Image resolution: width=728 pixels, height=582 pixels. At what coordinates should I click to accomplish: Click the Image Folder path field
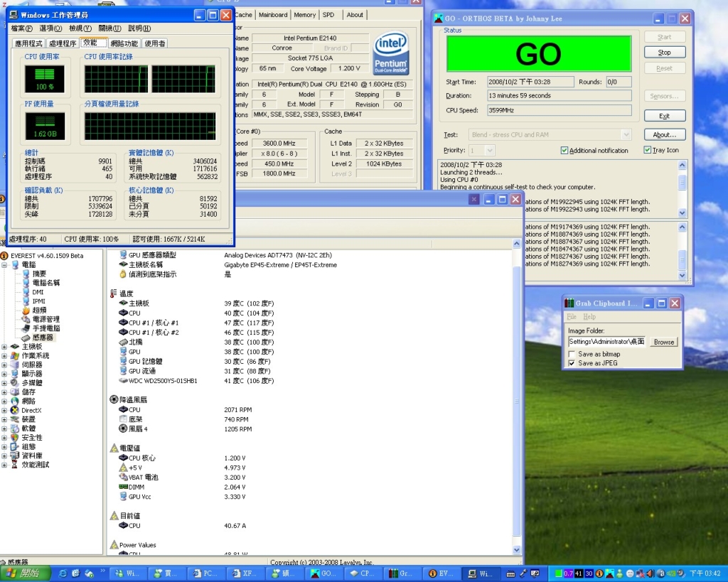[x=607, y=342]
